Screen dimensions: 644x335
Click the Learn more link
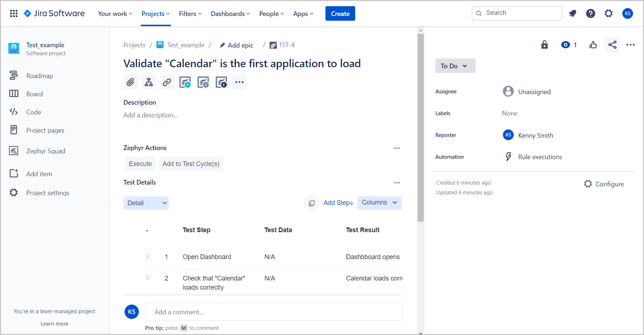click(54, 324)
